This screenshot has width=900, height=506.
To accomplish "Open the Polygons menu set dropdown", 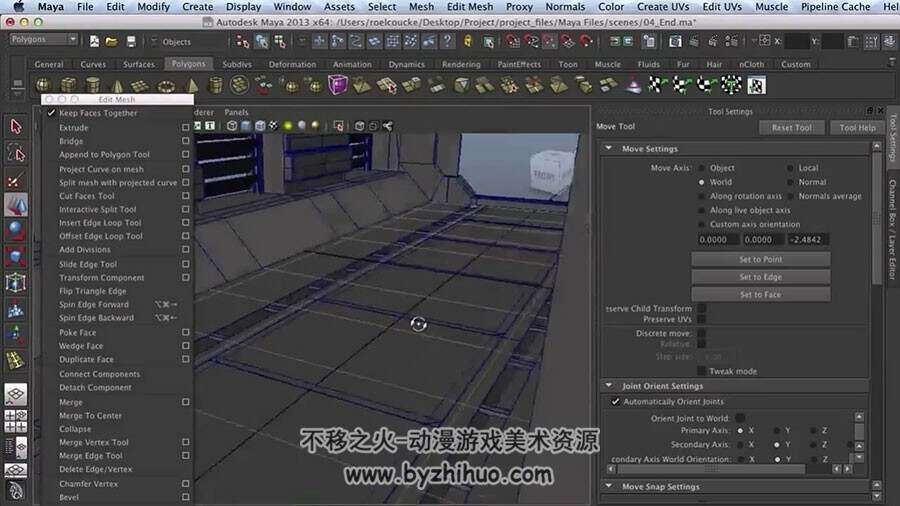I will click(44, 40).
